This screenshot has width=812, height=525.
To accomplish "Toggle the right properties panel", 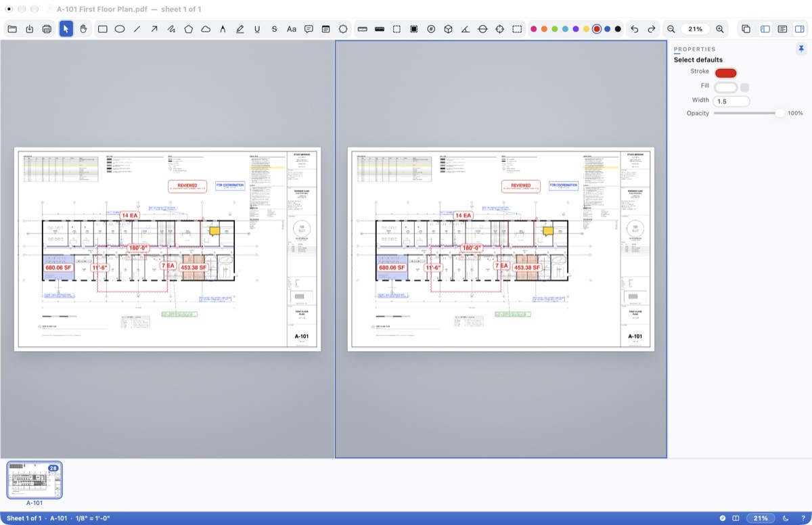I will click(799, 29).
